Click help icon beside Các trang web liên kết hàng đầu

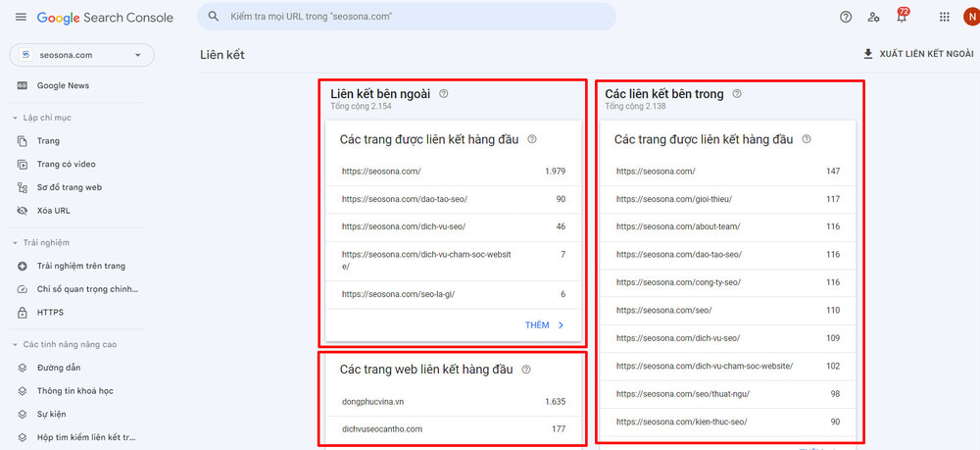tap(526, 370)
